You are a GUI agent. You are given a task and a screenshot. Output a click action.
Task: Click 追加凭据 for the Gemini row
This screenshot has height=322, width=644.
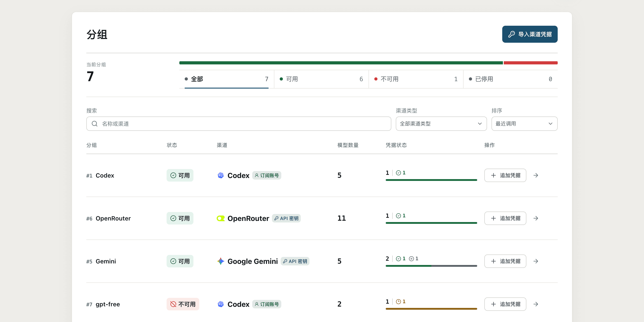[x=505, y=261]
